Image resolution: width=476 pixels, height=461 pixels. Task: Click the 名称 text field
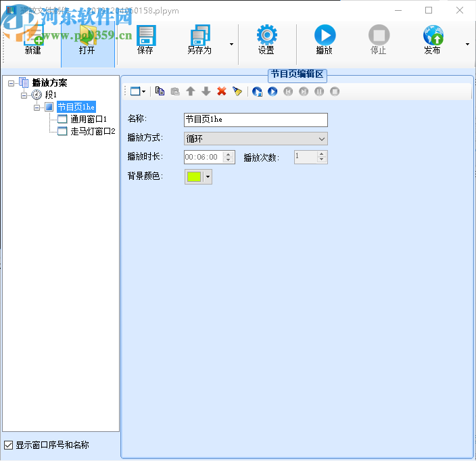coord(256,120)
